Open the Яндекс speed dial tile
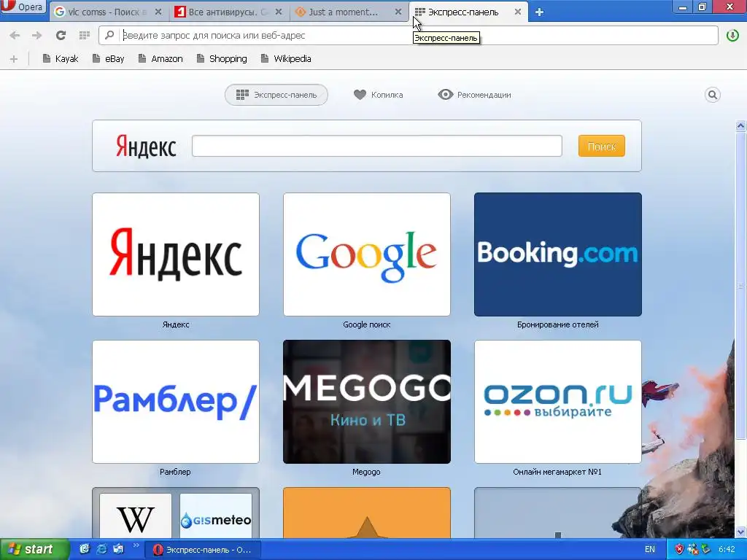This screenshot has width=747, height=560. (x=176, y=254)
